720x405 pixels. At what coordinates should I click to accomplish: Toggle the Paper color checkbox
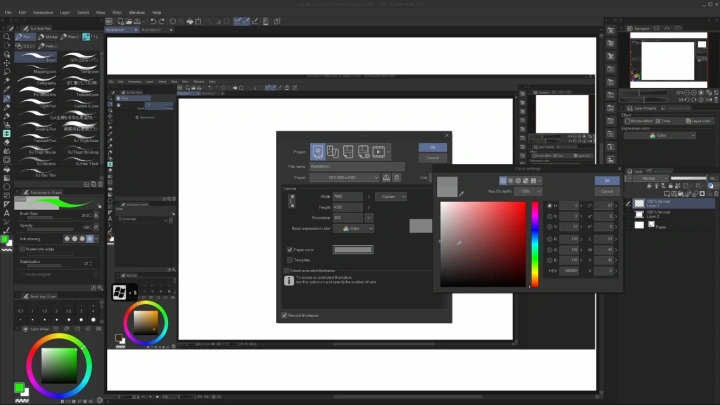(290, 249)
